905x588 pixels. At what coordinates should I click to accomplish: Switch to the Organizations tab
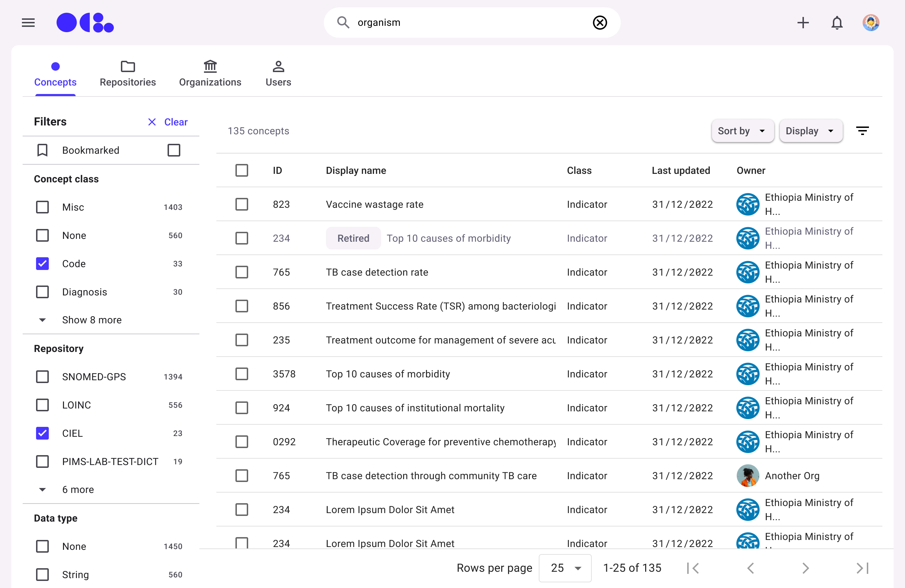click(x=210, y=74)
